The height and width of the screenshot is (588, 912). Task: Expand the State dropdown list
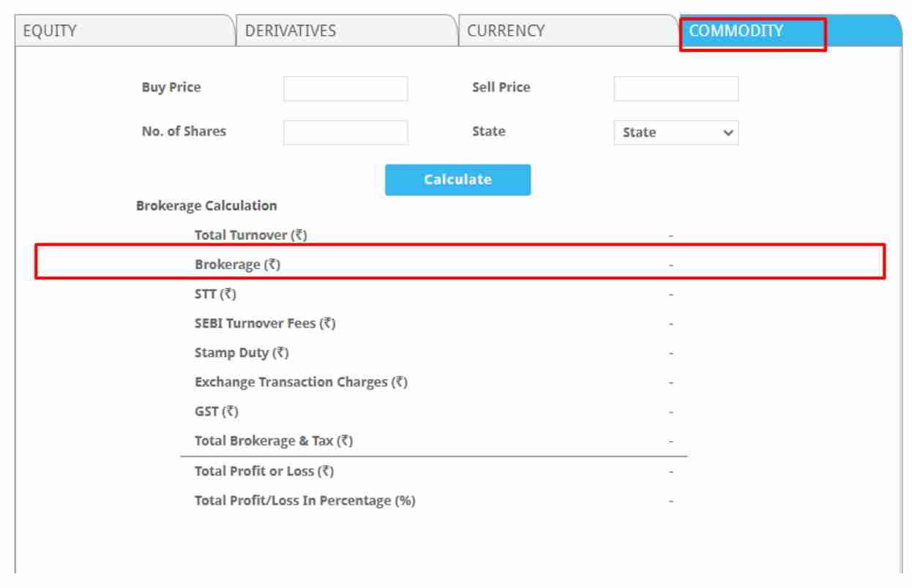(x=676, y=132)
